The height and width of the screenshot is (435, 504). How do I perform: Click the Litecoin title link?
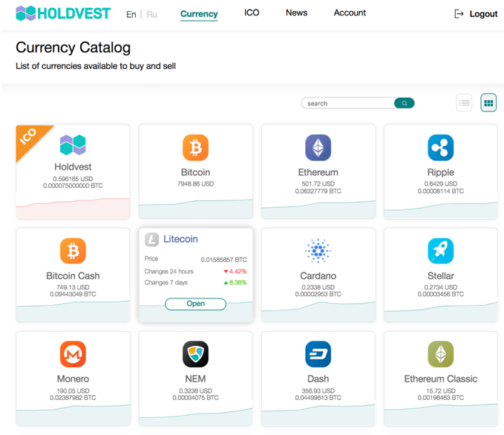pyautogui.click(x=180, y=239)
